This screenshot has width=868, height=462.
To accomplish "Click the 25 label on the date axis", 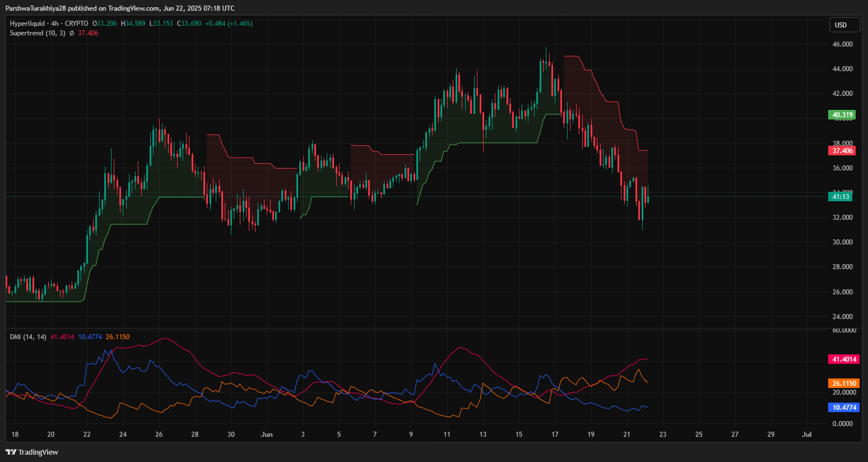I will (x=699, y=435).
